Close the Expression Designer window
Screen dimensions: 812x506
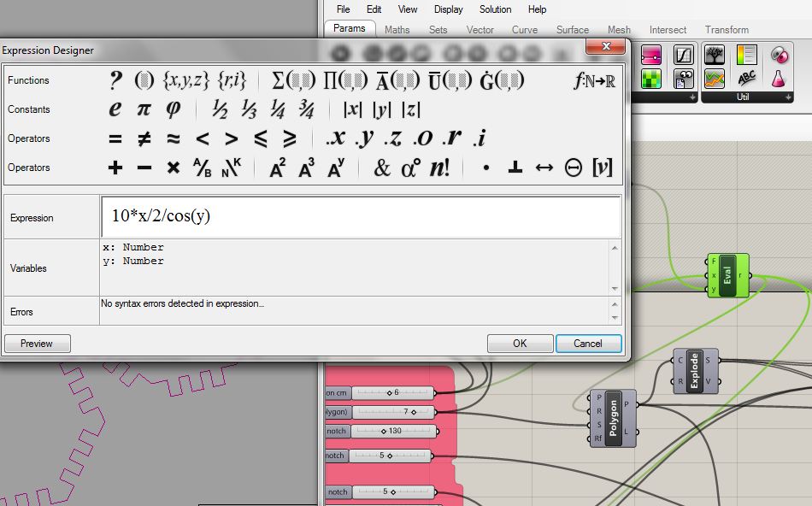pos(606,47)
